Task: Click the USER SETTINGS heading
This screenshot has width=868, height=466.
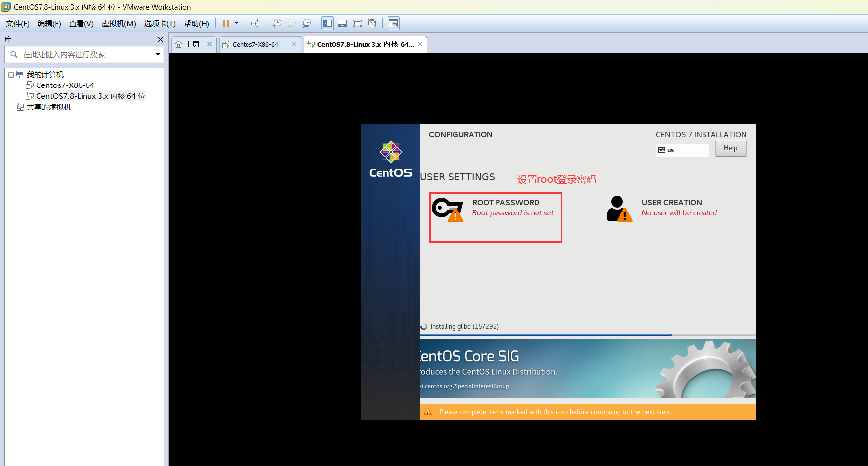Action: (457, 177)
